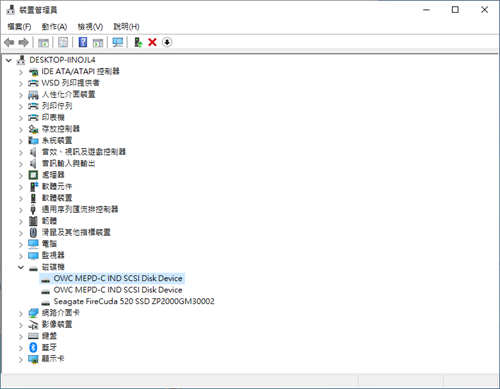This screenshot has height=389, width=500.
Task: Select the 鍵盤 keyboard icon
Action: (33, 336)
